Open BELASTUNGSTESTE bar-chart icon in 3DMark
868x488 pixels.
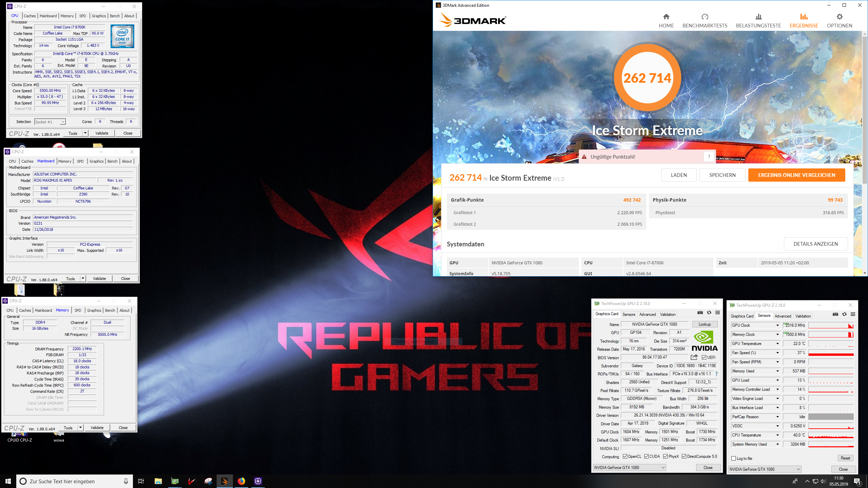click(758, 17)
